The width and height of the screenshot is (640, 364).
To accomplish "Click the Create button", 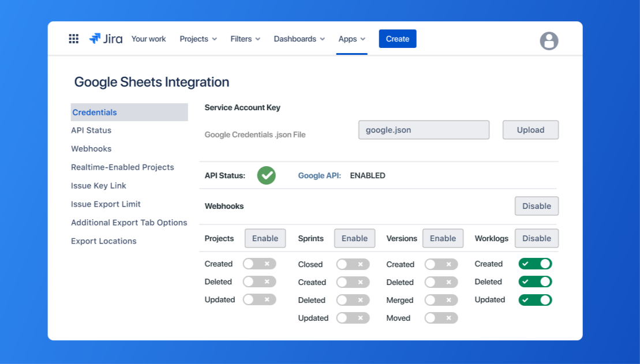I will (397, 39).
